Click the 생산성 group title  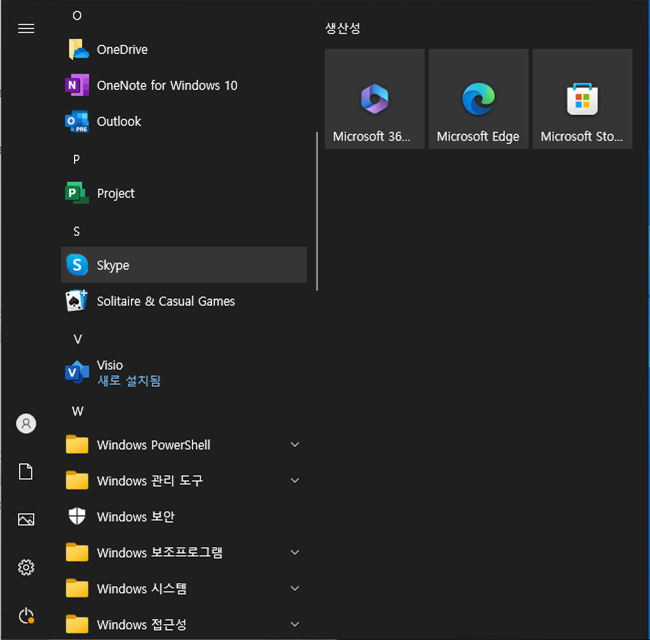pyautogui.click(x=342, y=28)
